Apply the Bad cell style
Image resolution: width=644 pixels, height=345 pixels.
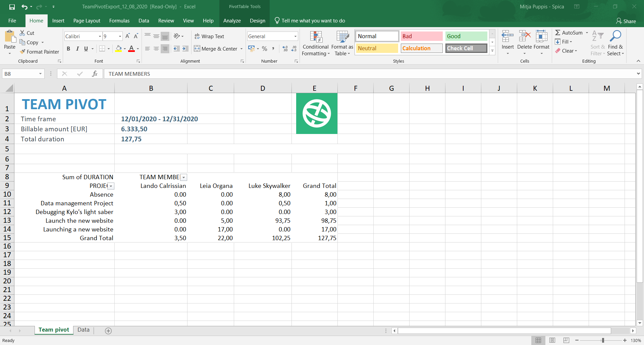[x=422, y=36]
